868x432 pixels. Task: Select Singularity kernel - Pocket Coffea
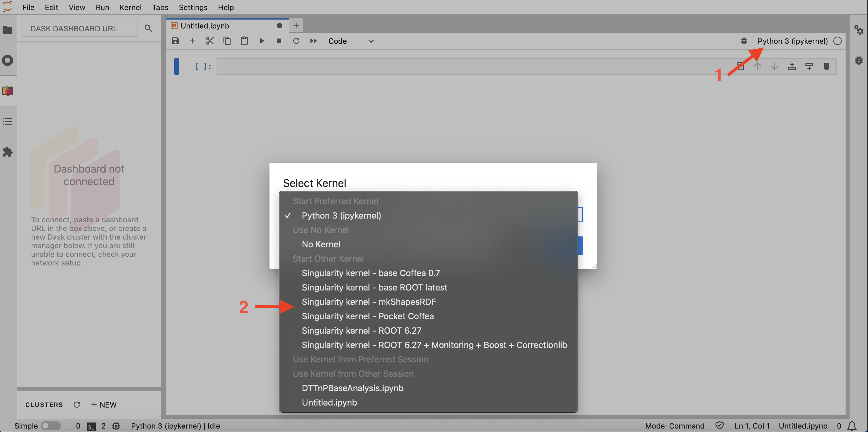point(428,316)
